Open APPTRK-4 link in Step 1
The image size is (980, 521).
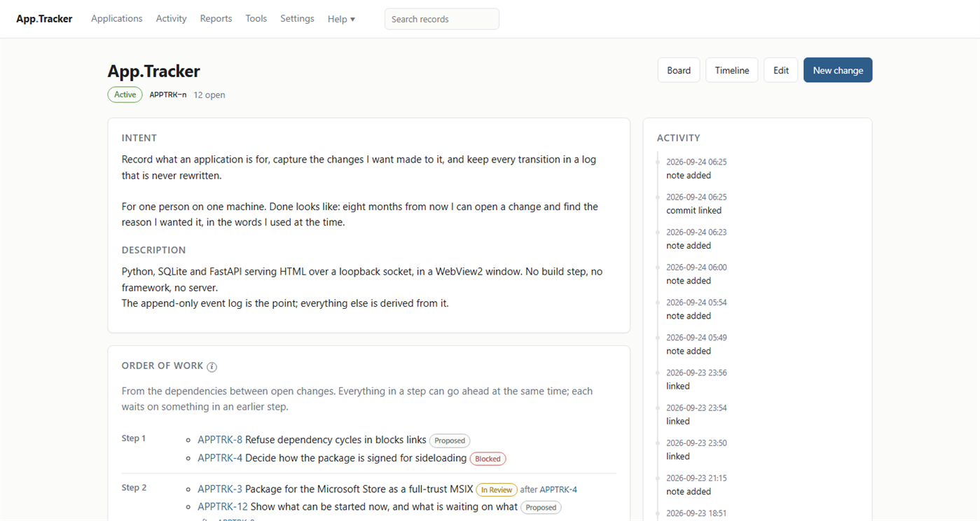[x=220, y=458]
